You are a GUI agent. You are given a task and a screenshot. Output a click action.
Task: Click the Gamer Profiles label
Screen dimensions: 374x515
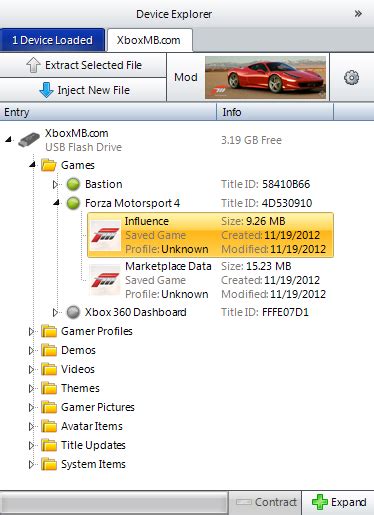click(x=97, y=331)
